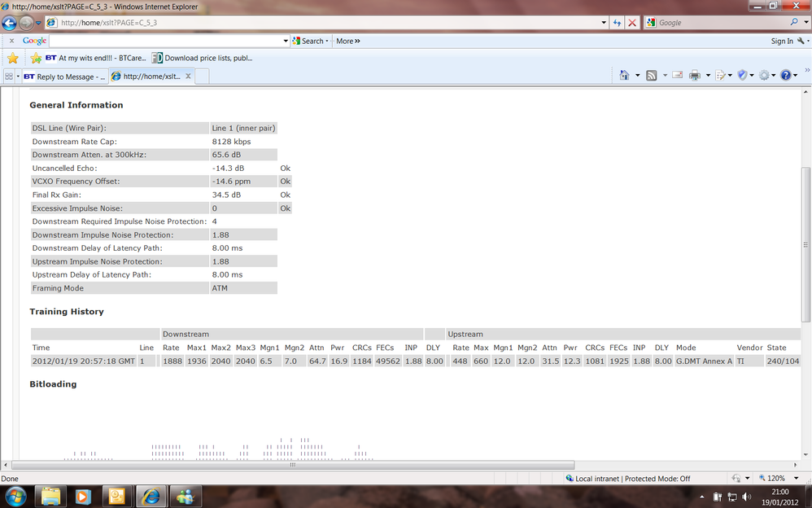This screenshot has width=812, height=508.
Task: Click the Refresh page icon
Action: tap(617, 23)
